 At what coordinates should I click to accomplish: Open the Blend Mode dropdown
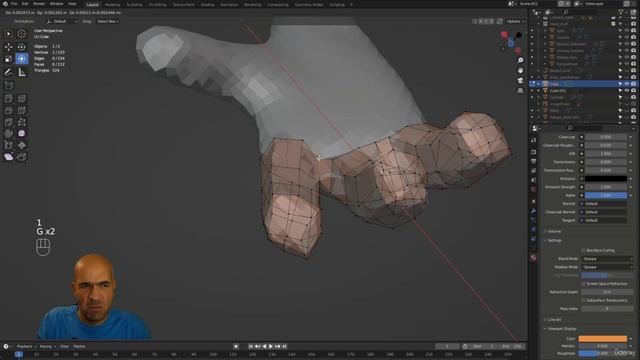607,259
